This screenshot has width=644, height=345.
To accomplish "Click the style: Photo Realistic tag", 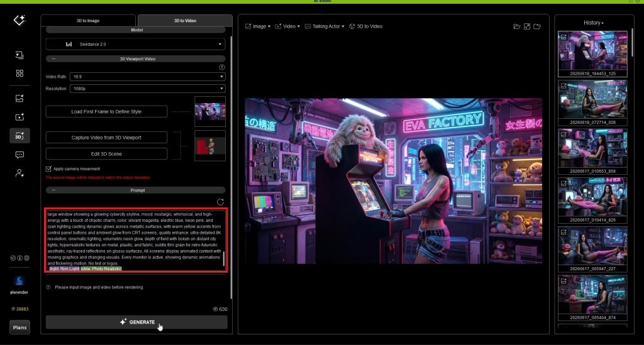I will coord(101,269).
